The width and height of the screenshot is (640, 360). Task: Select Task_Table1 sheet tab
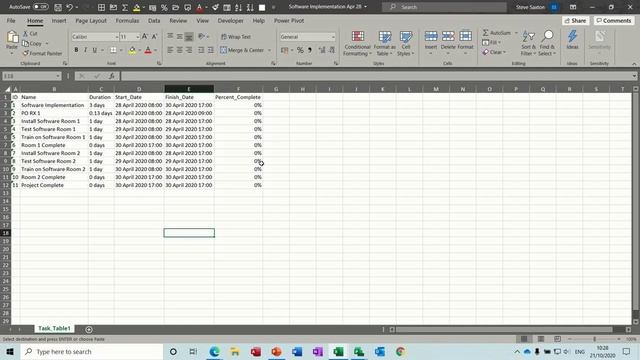point(54,329)
